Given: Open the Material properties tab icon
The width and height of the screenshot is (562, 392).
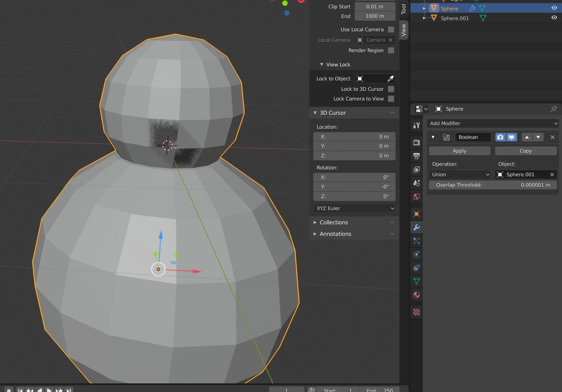Looking at the screenshot, I should click(416, 295).
